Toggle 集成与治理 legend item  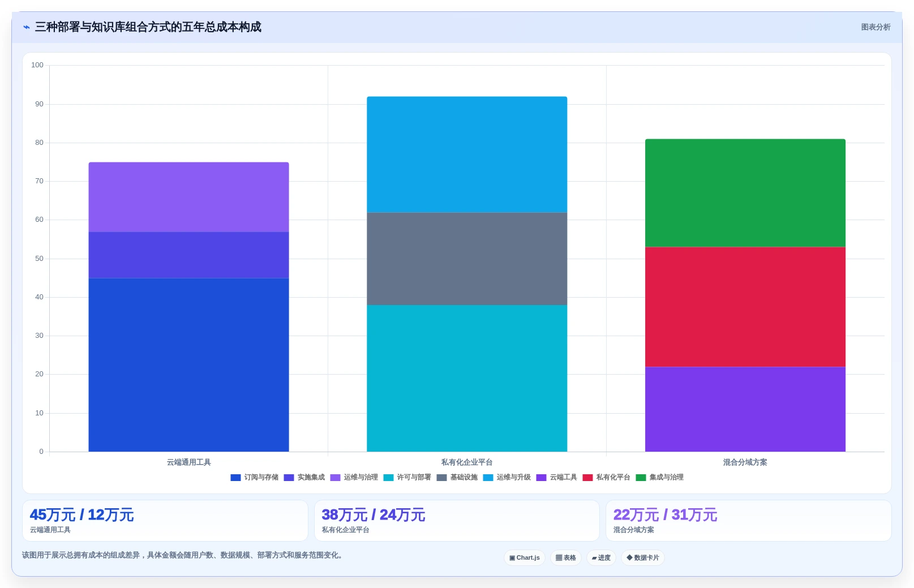click(660, 478)
